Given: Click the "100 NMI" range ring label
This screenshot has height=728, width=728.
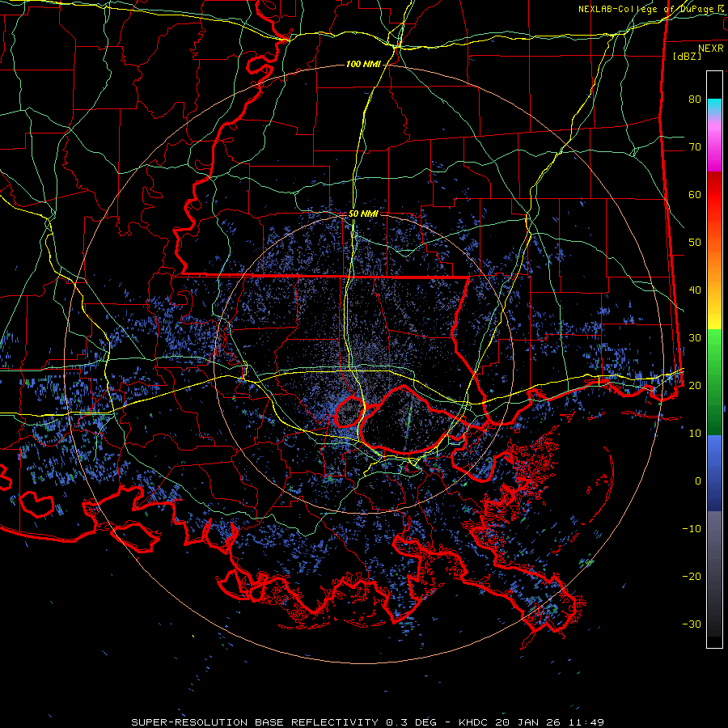Looking at the screenshot, I should click(363, 64).
